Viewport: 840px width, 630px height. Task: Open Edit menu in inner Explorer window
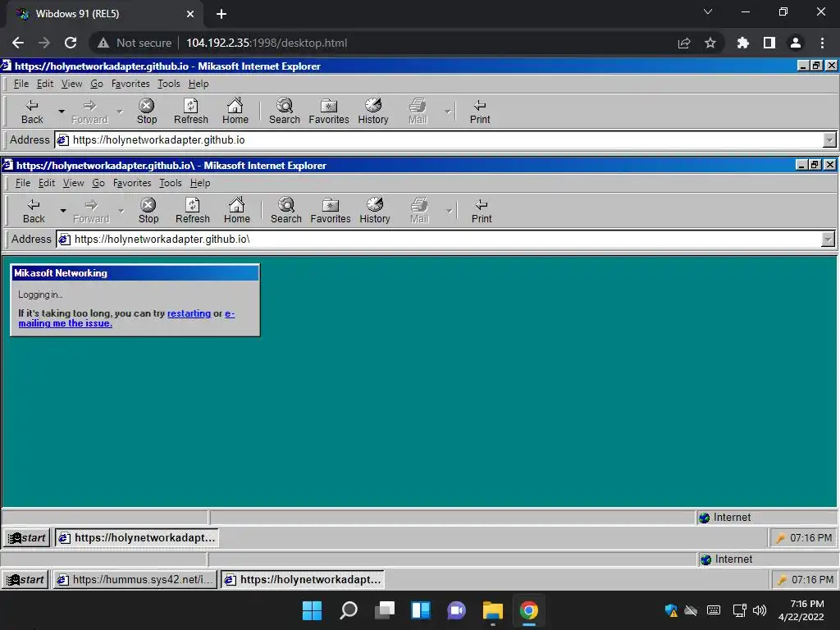pyautogui.click(x=47, y=183)
